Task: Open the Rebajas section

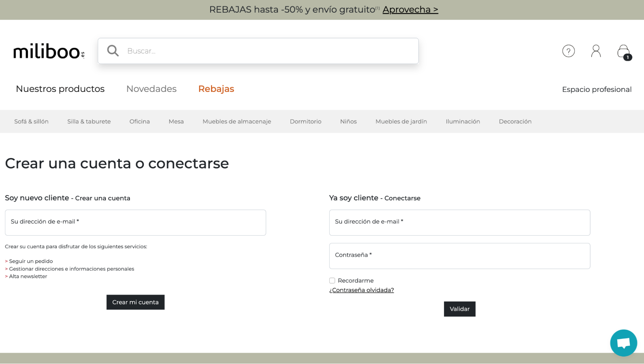Action: 216,89
